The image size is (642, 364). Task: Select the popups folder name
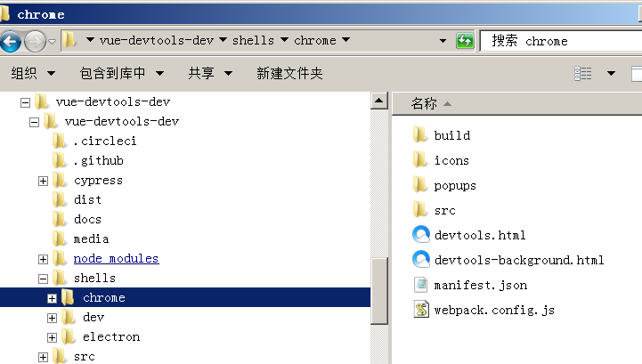pos(455,185)
